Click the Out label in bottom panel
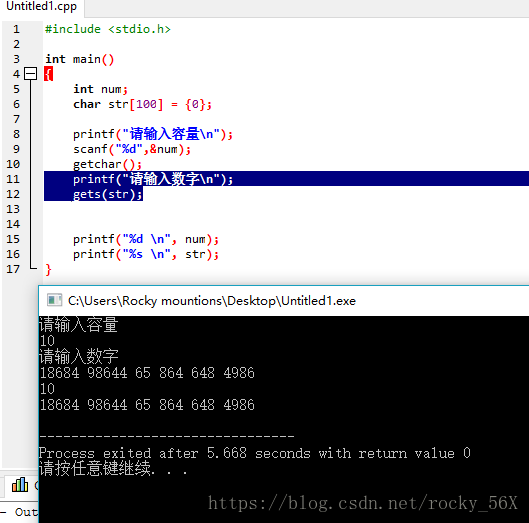The height and width of the screenshot is (523, 529). (26, 512)
